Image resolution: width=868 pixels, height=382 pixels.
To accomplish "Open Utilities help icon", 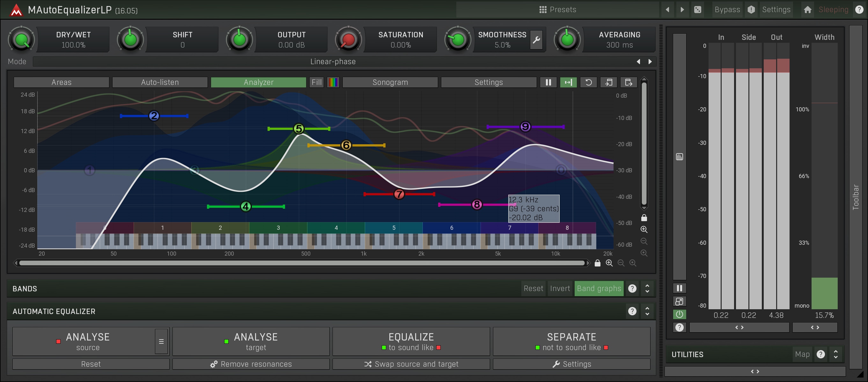I will tap(821, 354).
